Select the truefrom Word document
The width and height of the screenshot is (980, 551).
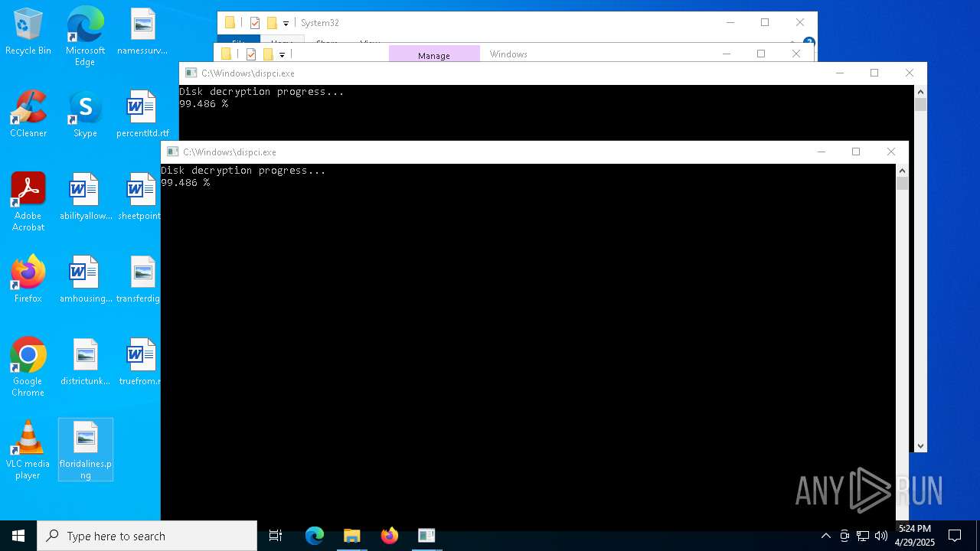coord(140,363)
